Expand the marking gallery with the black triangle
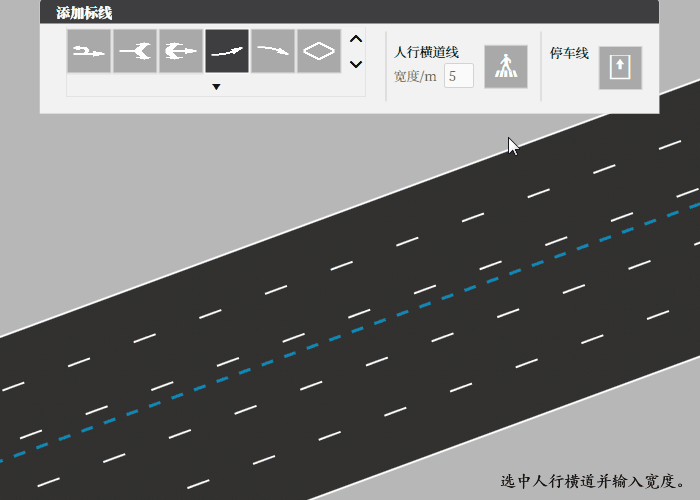Screen dimensions: 700x500 click(x=216, y=87)
